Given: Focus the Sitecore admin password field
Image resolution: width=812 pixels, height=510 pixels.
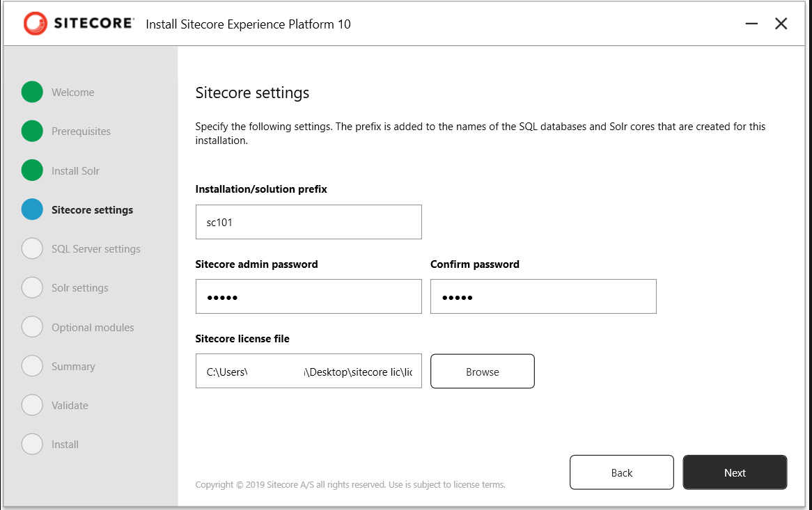Looking at the screenshot, I should click(309, 296).
